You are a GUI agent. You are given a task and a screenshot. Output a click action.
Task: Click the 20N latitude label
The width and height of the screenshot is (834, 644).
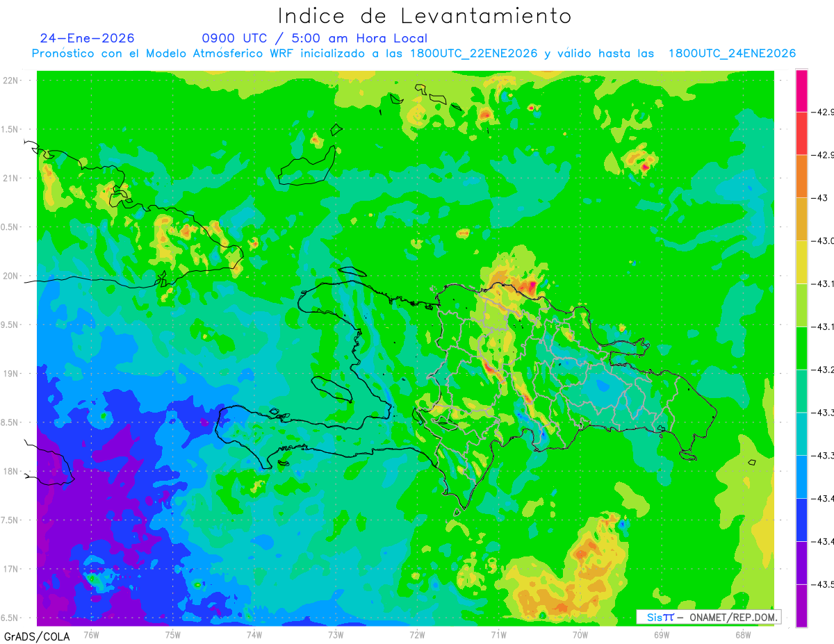tap(10, 276)
